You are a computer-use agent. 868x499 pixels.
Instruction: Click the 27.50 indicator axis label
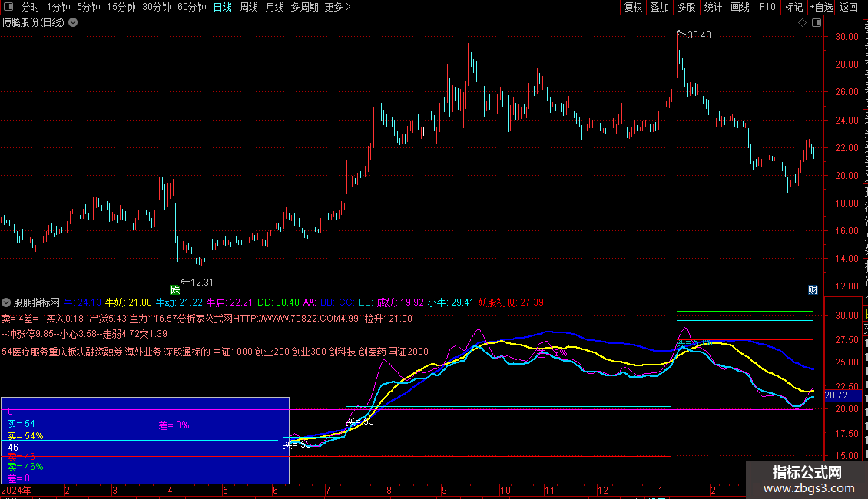pyautogui.click(x=846, y=340)
